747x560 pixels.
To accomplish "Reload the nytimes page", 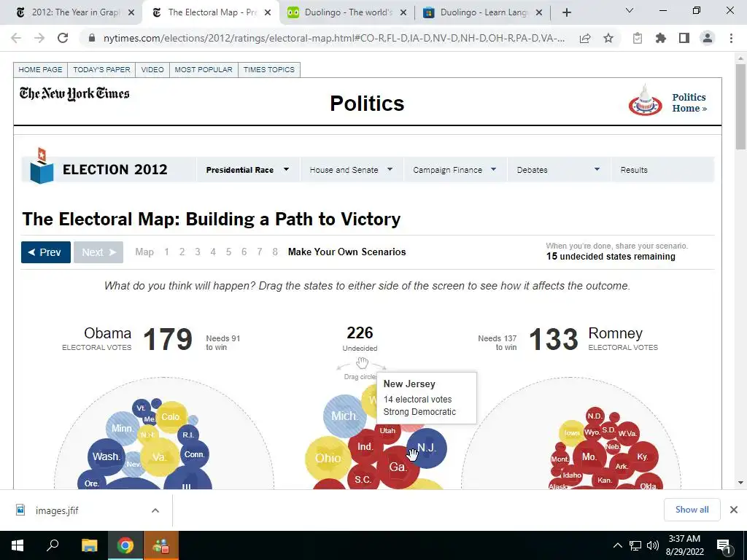I will (x=63, y=38).
